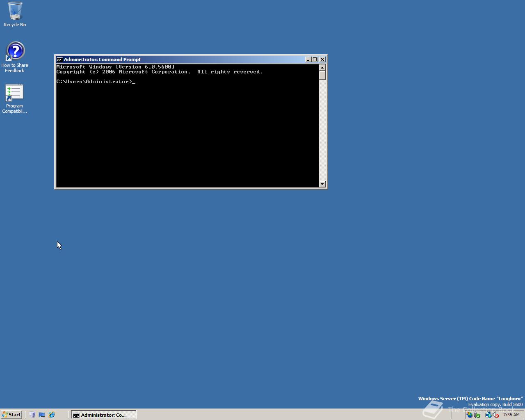Open the network connection tray icon
This screenshot has height=420, width=525.
[488, 415]
